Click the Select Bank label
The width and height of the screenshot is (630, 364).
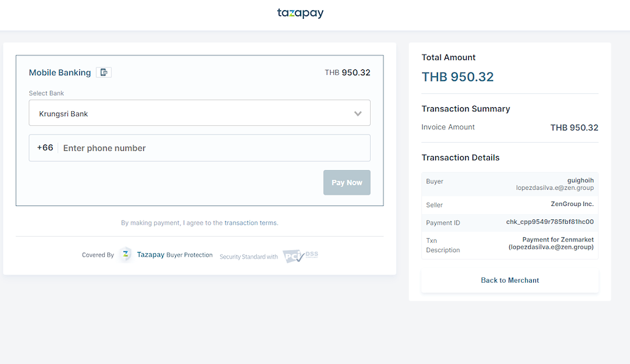coord(46,93)
